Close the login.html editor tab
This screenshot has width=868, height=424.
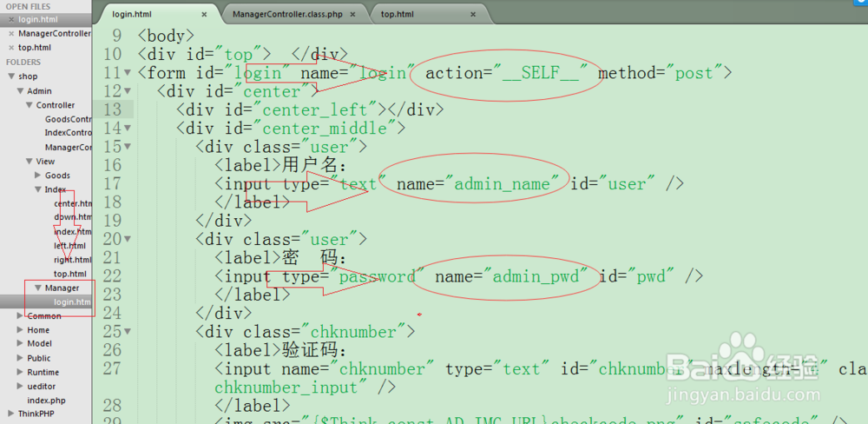[204, 15]
